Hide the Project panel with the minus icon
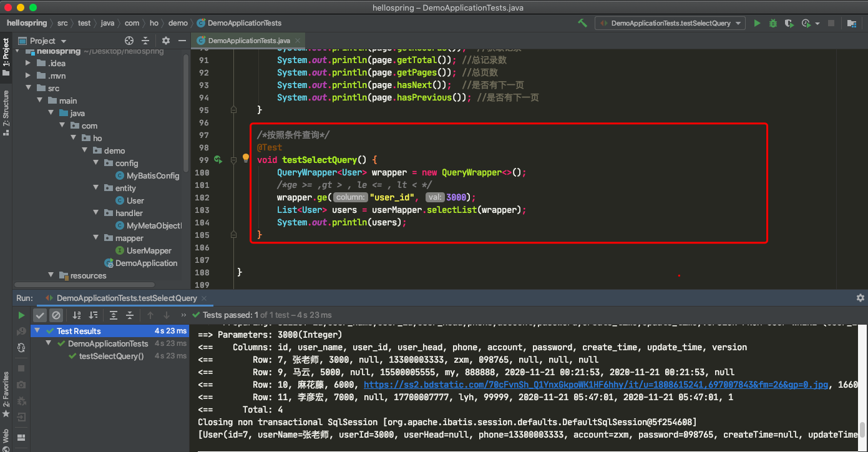868x452 pixels. (x=182, y=40)
